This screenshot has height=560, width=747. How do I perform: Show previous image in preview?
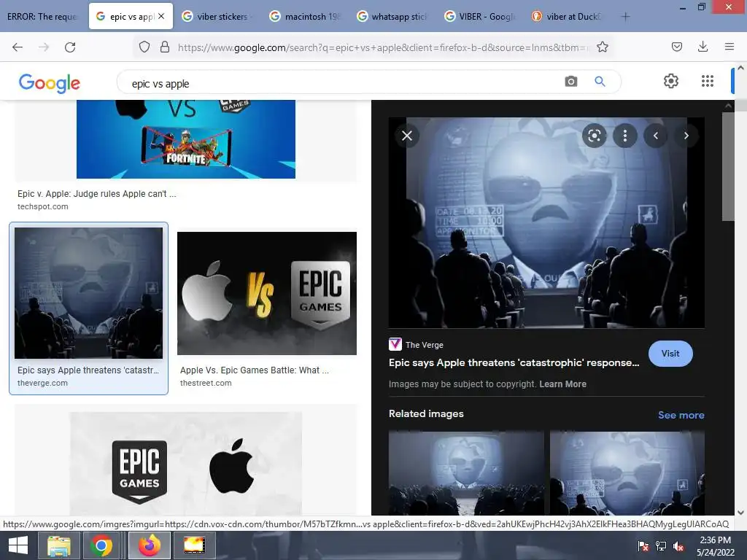(656, 136)
